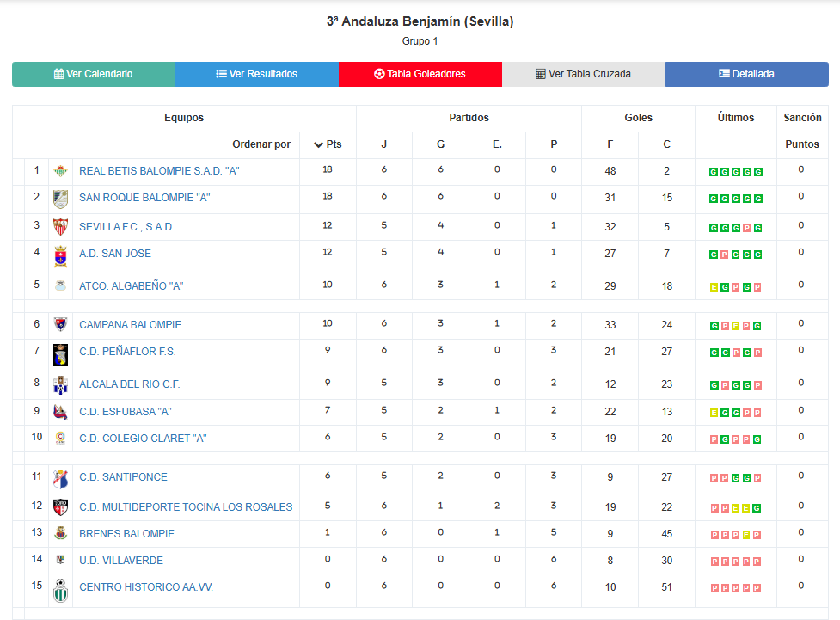
Task: Sort by Pts column chevron
Action: 318,144
